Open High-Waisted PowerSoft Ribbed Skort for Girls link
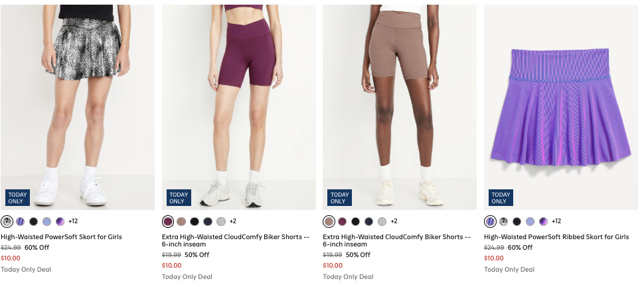This screenshot has width=644, height=287. click(556, 237)
